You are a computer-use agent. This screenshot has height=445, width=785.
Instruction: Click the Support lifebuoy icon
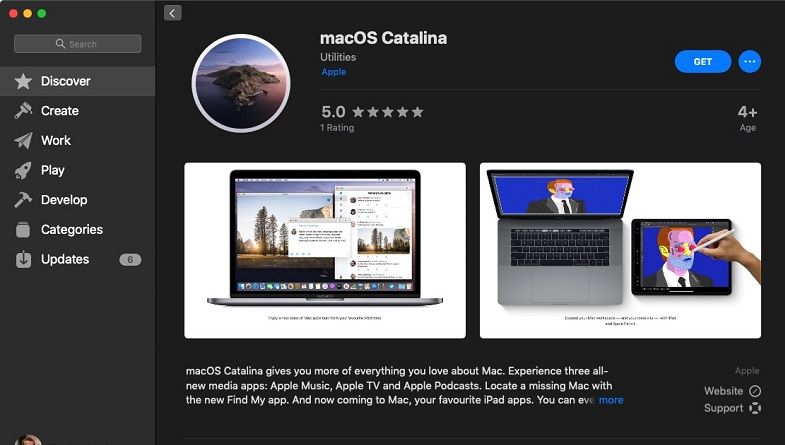click(755, 408)
